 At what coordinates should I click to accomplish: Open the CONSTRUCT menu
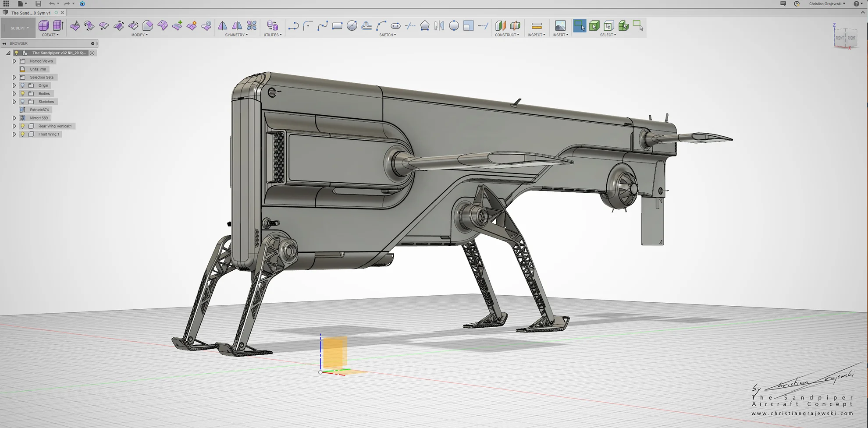tap(507, 35)
